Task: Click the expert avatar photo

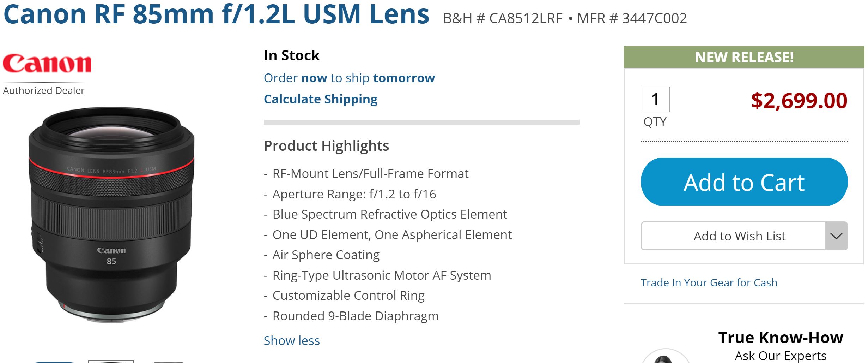Action: tap(665, 357)
